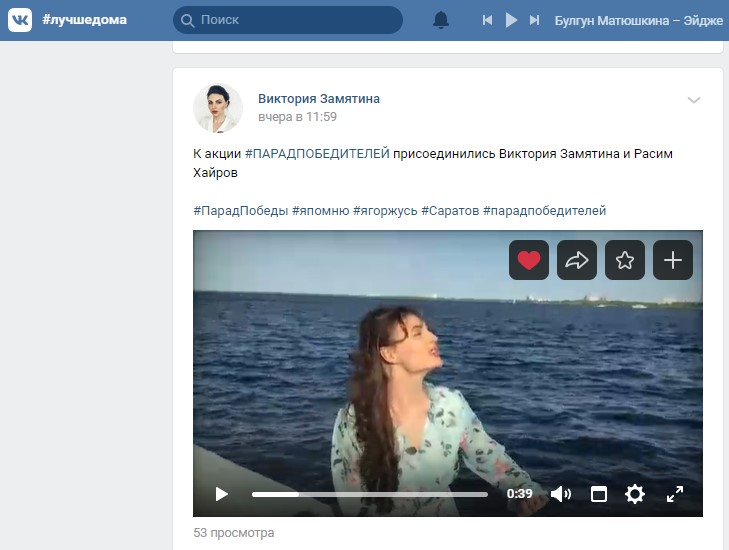Expand video to fullscreen
This screenshot has height=550, width=729.
click(675, 494)
